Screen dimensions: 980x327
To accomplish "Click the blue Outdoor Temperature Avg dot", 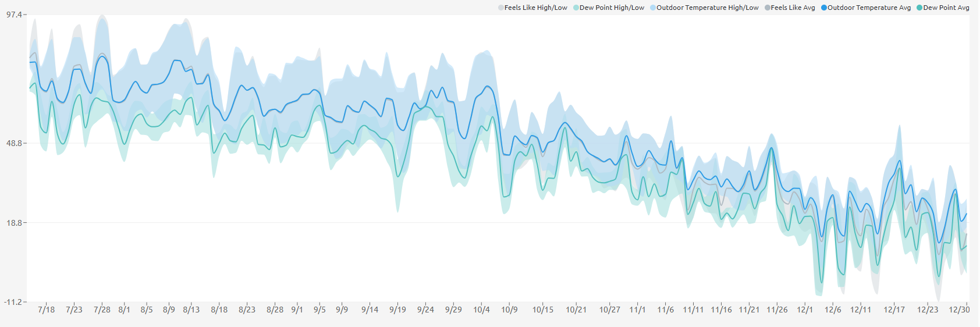I will (824, 8).
